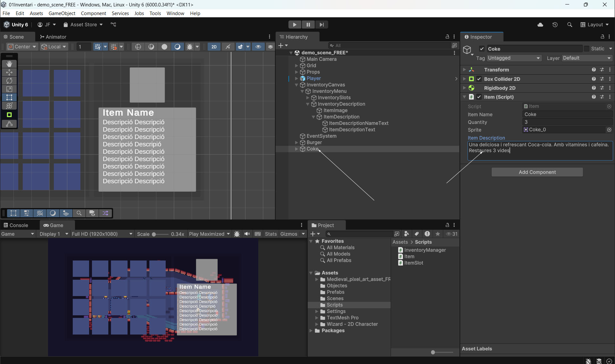The width and height of the screenshot is (615, 364).
Task: Click the Pause button in toolbar
Action: point(308,25)
